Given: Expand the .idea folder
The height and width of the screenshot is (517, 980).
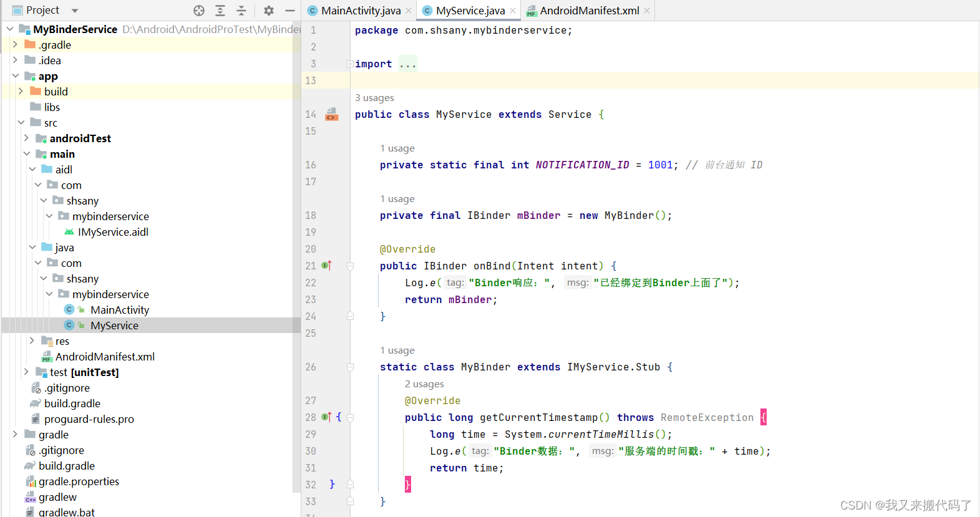Looking at the screenshot, I should (15, 60).
